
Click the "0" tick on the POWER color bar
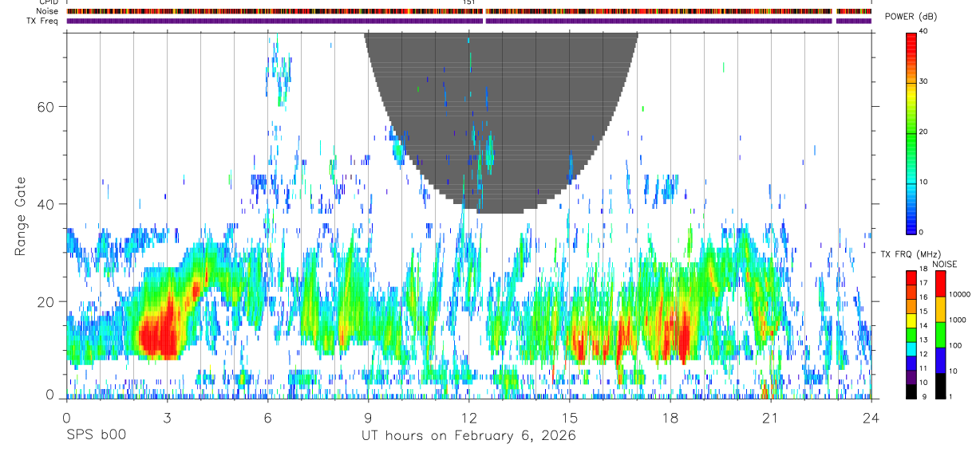click(x=922, y=232)
